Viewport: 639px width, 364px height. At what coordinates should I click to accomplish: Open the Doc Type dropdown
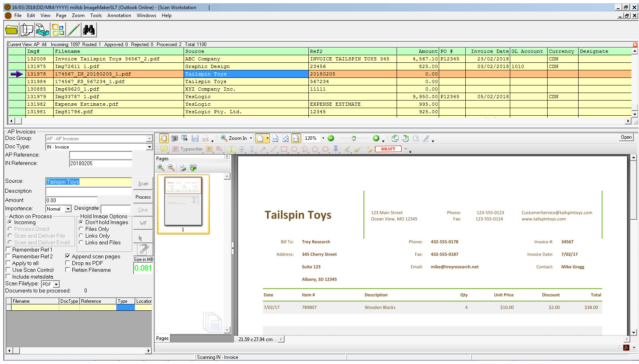click(149, 147)
